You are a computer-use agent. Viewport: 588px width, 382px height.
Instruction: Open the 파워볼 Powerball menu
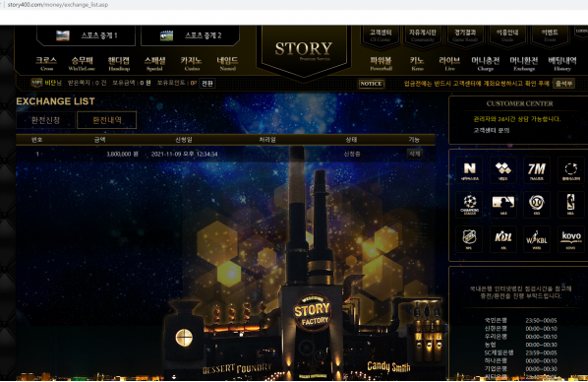[x=381, y=63]
